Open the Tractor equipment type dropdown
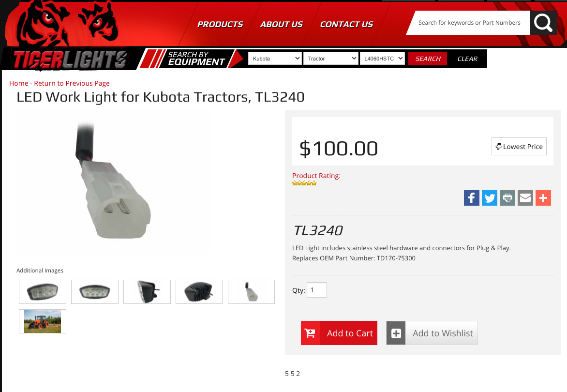The width and height of the screenshot is (567, 392). pyautogui.click(x=330, y=59)
